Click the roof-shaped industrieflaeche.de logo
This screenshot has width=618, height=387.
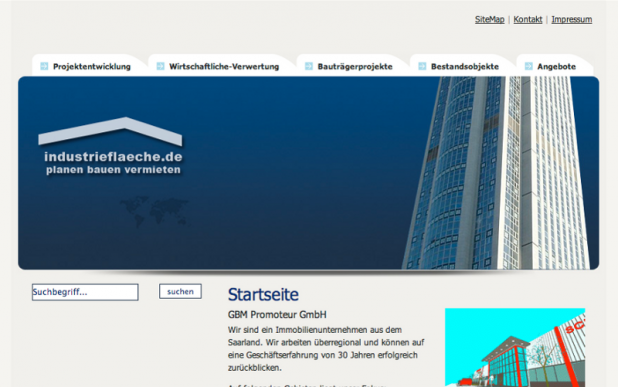coord(110,146)
